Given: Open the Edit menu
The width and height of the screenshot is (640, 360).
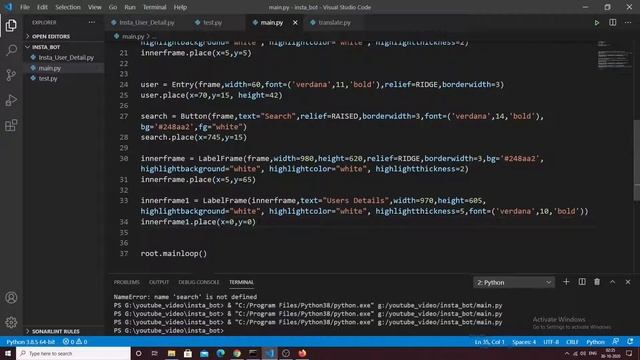Looking at the screenshot, I should point(42,7).
